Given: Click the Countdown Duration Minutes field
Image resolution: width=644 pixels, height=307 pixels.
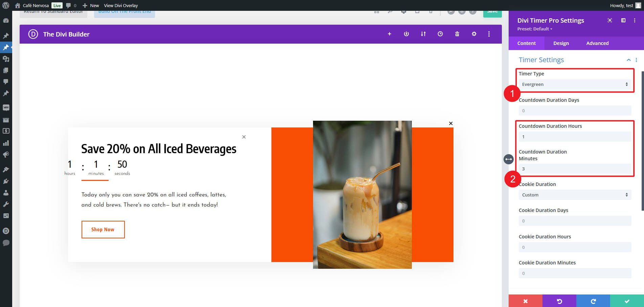Looking at the screenshot, I should [575, 169].
